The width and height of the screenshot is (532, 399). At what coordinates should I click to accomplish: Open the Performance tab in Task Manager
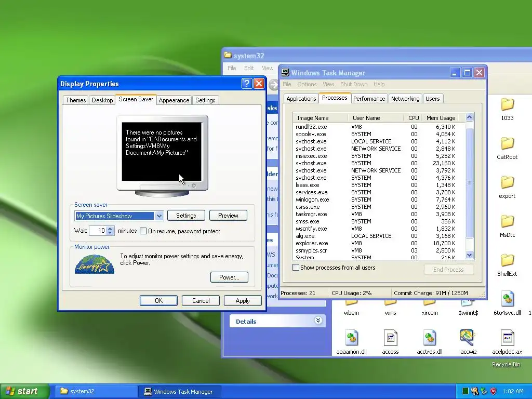[369, 99]
